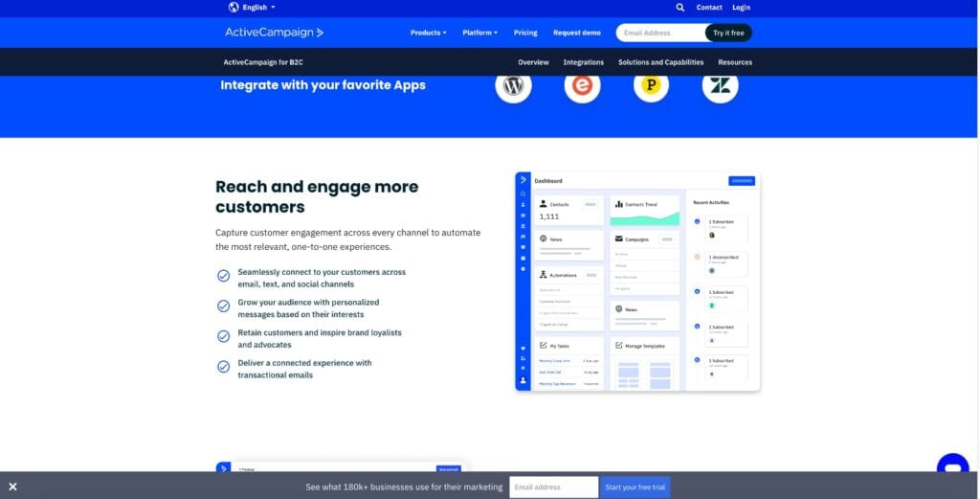Open the Contact link

709,8
